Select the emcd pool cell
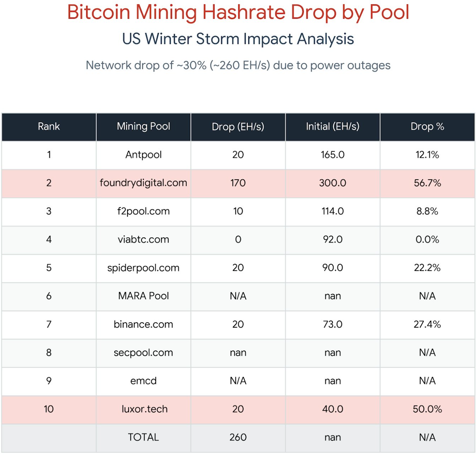476x455 pixels. coord(143,381)
